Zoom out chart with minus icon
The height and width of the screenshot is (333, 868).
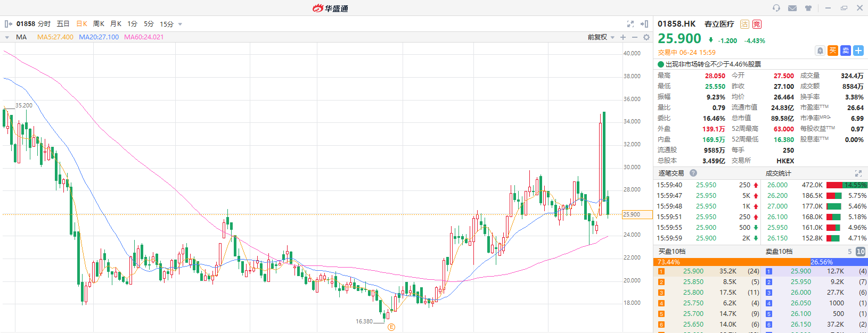point(635,37)
